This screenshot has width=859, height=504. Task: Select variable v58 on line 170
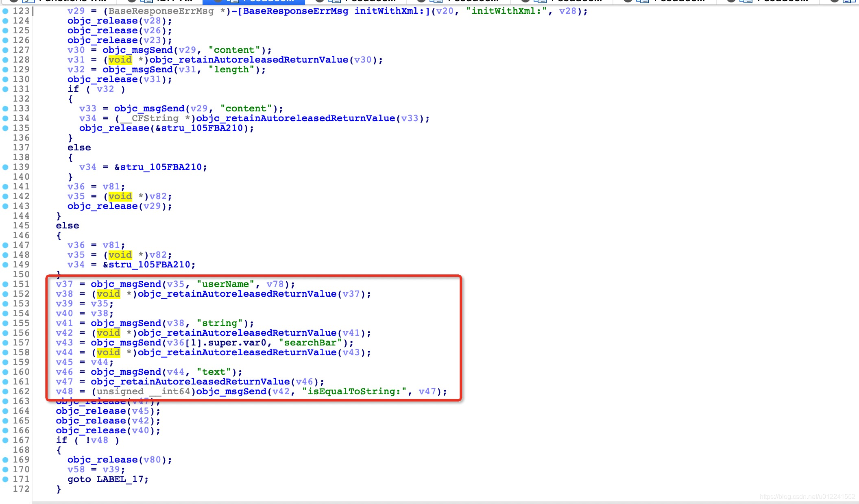[x=76, y=469]
